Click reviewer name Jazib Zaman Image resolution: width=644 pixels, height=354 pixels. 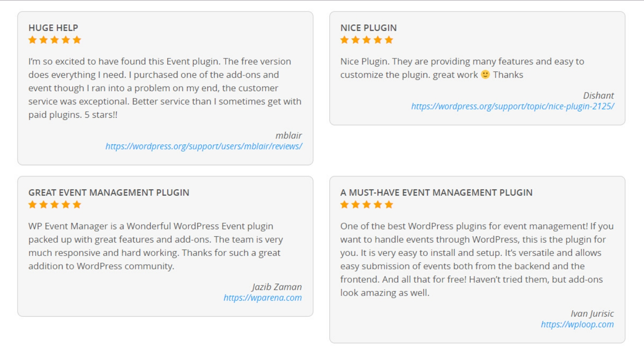coord(277,287)
